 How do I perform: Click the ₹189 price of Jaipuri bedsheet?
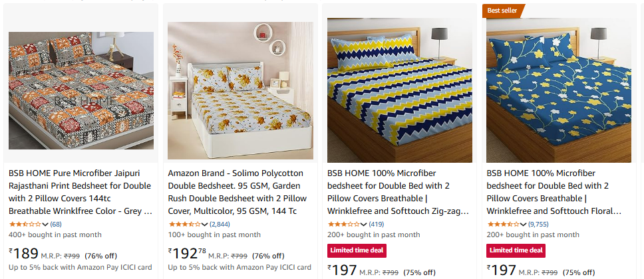click(24, 254)
